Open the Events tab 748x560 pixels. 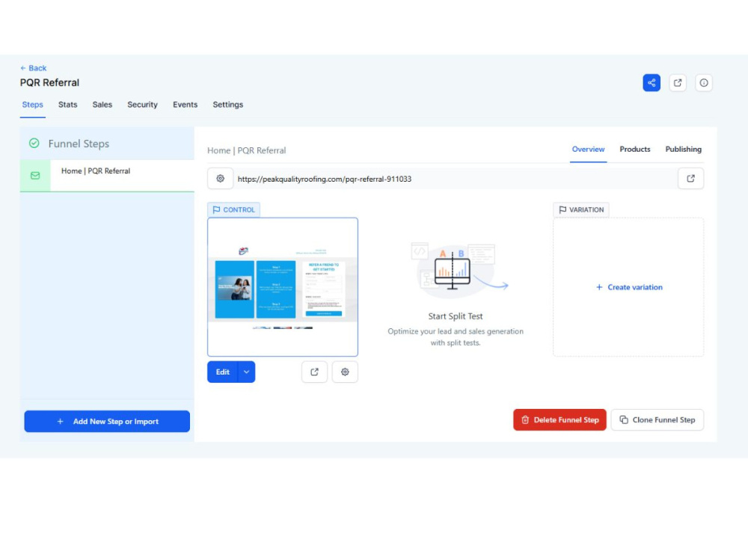point(185,105)
